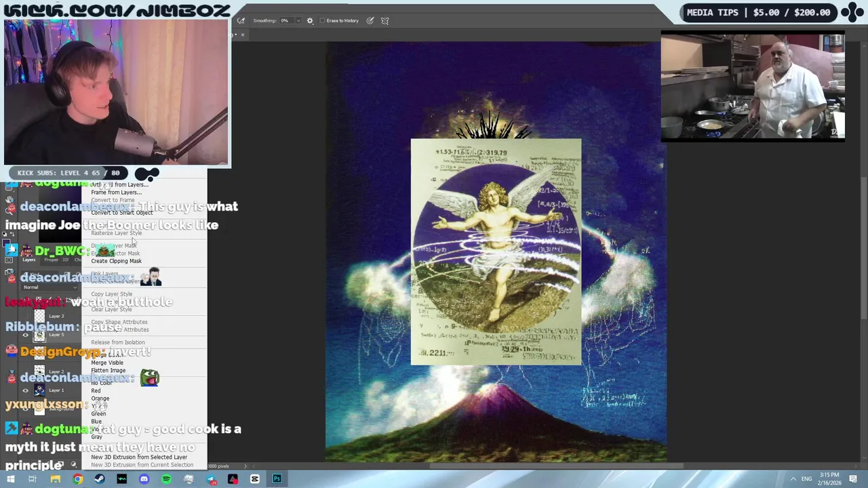
Task: Show hidden system tray icons
Action: [x=793, y=479]
